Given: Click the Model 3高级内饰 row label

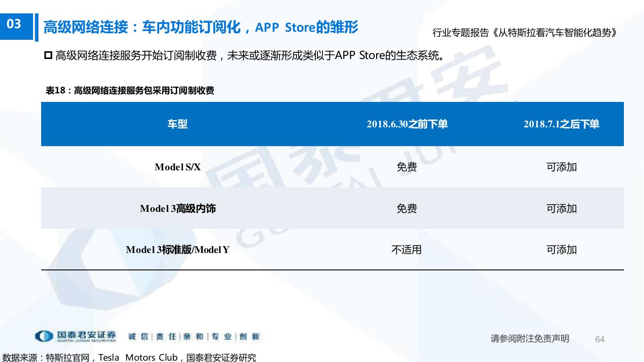Looking at the screenshot, I should [178, 209].
